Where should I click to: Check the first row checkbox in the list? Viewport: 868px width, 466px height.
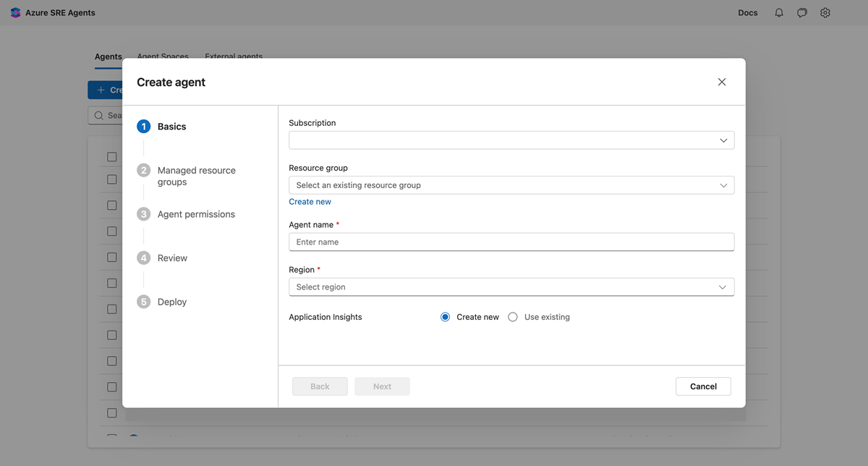coord(111,156)
